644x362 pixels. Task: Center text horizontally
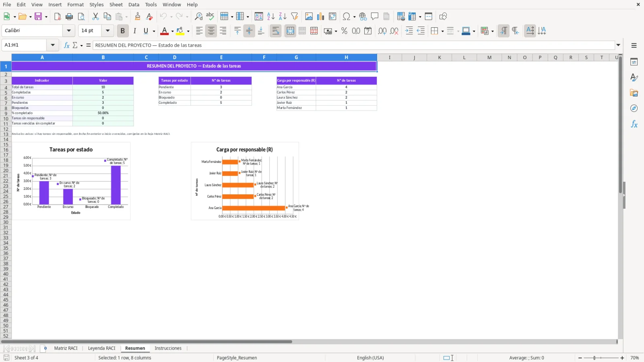tap(211, 31)
